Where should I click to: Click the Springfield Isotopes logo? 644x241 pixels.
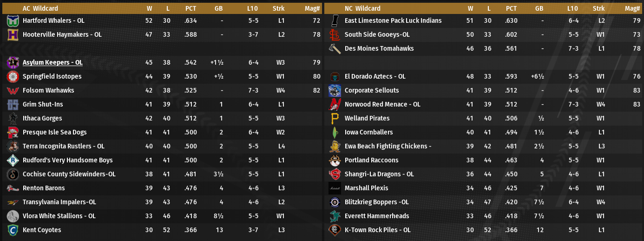(13, 77)
